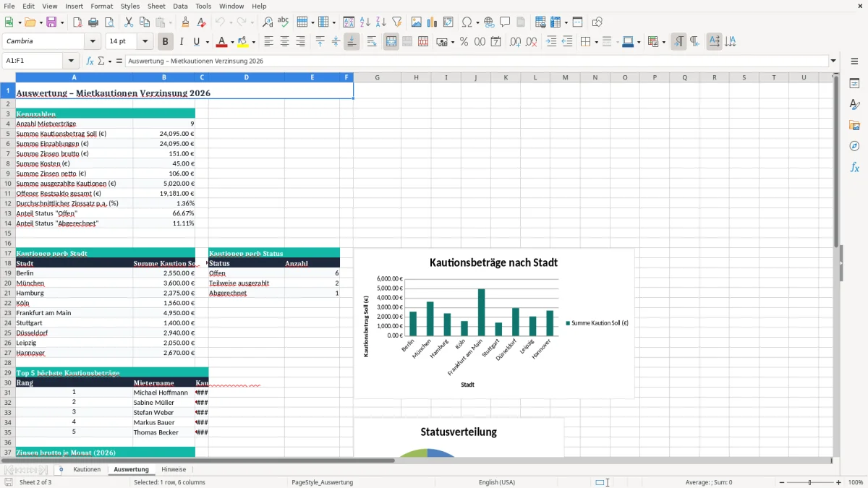The height and width of the screenshot is (488, 868).
Task: Open Sidebar Gallery icon
Action: tap(854, 125)
